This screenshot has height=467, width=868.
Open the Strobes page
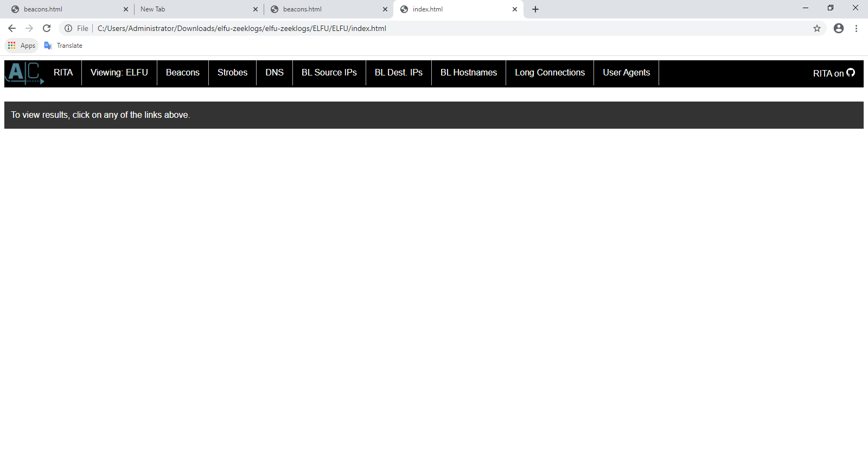point(232,73)
